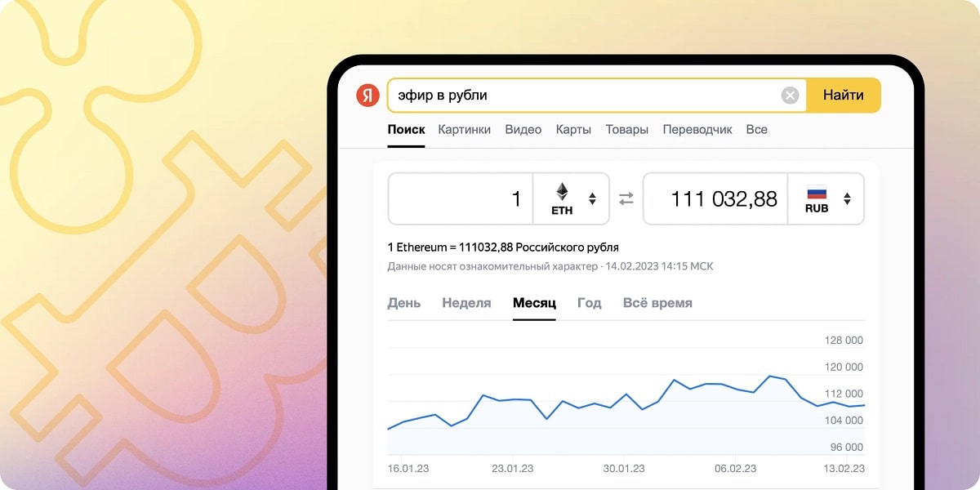This screenshot has width=980, height=490.
Task: Click the Russian flag icon
Action: pos(817,194)
